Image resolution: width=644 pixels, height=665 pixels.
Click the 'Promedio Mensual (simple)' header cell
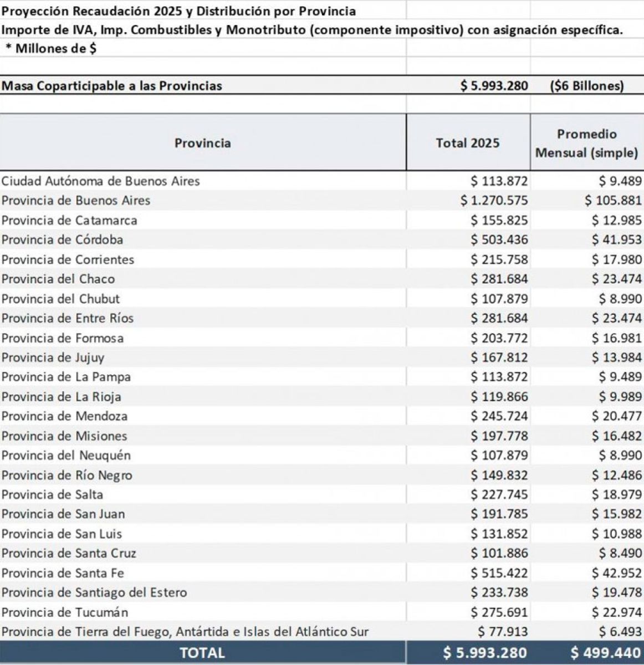pos(586,143)
